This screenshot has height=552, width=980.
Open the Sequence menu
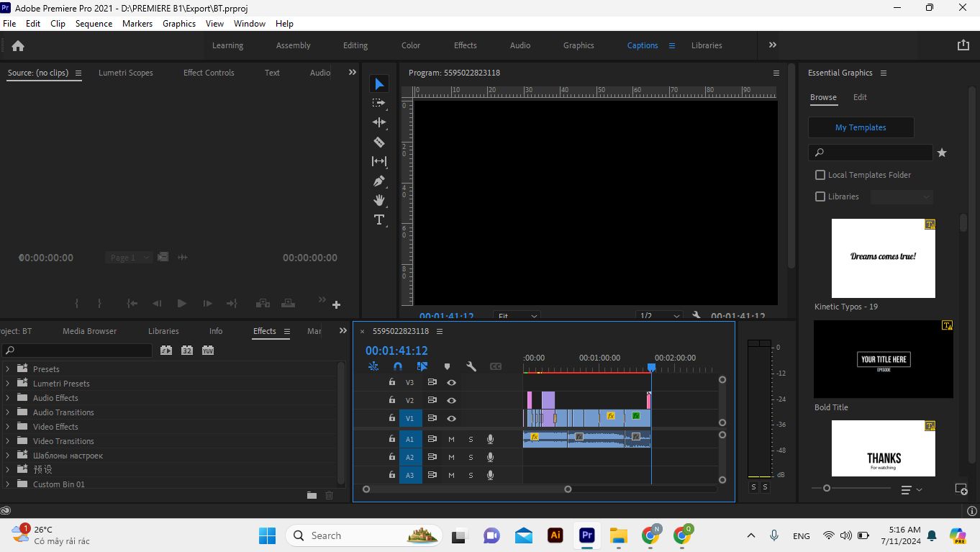[x=94, y=24]
